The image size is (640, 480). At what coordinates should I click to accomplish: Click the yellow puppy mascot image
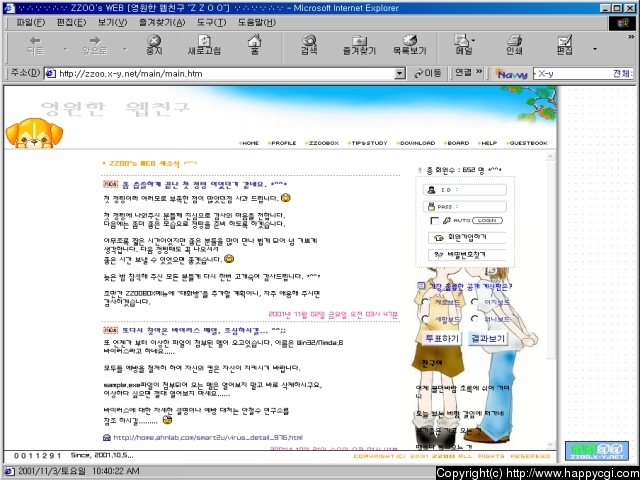[x=34, y=133]
